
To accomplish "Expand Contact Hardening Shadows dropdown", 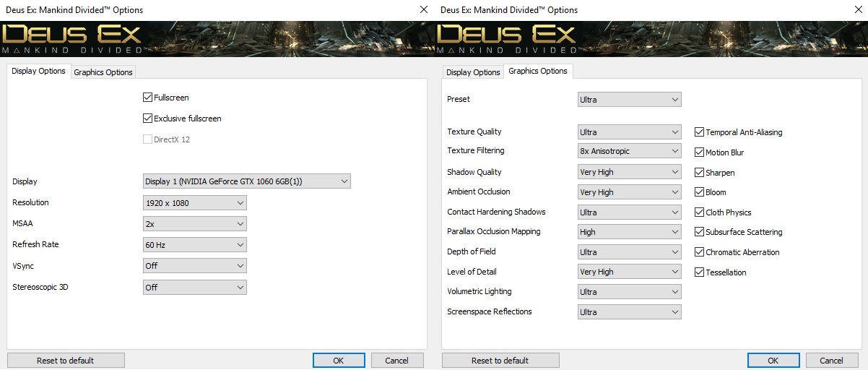I will pyautogui.click(x=630, y=212).
